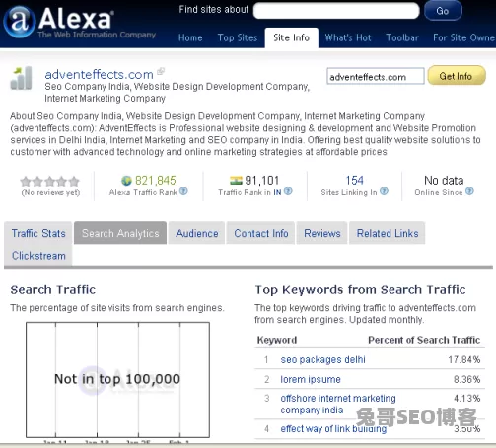Click the Percent of Search Traffic header
The height and width of the screenshot is (448, 496).
pyautogui.click(x=424, y=340)
